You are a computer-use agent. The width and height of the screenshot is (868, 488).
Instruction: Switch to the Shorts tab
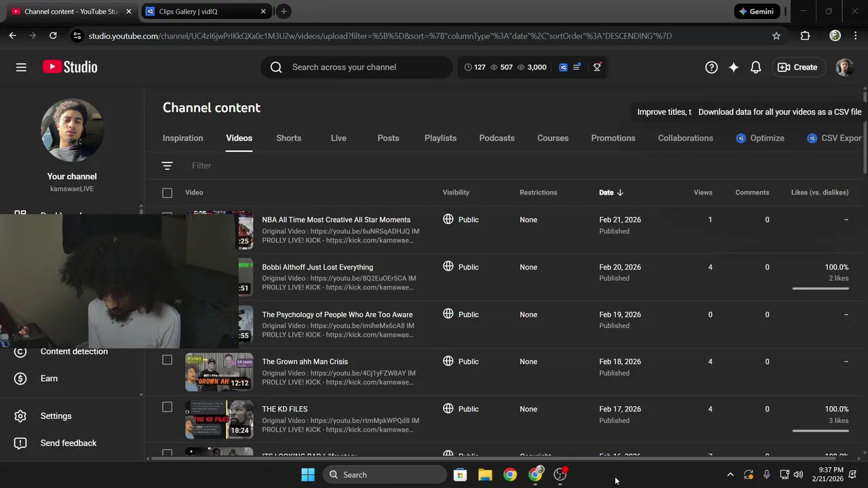289,138
